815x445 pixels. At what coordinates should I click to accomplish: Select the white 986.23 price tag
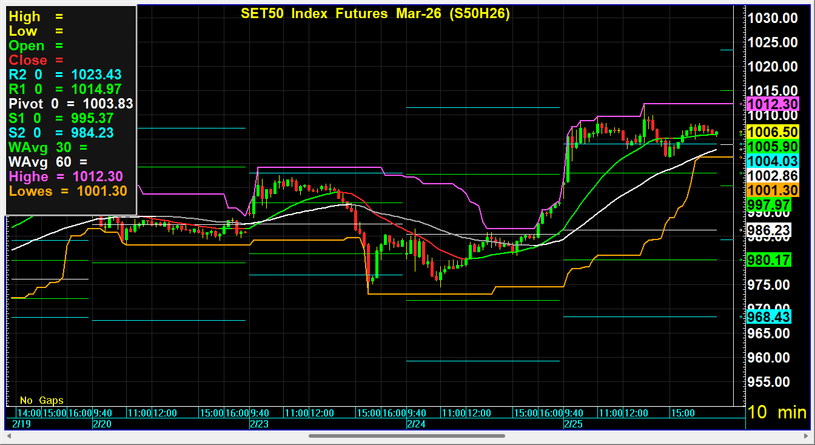click(x=772, y=230)
